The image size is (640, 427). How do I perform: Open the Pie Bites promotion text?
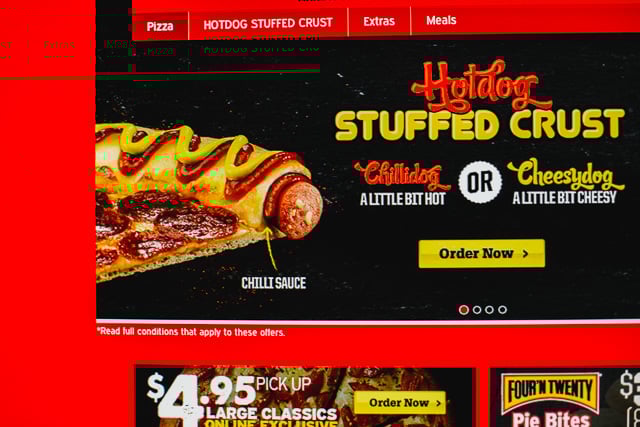click(551, 420)
